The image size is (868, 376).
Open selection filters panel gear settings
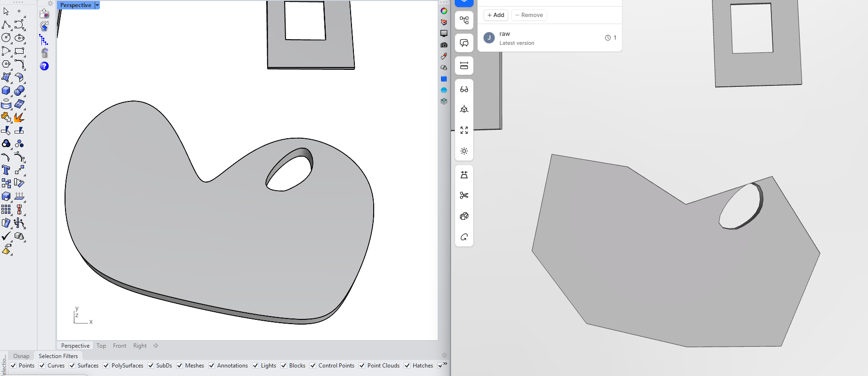pos(444,355)
